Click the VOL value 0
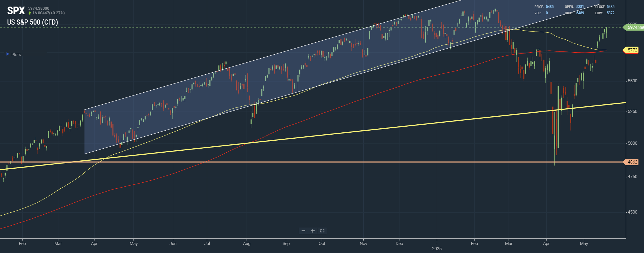Screen dimensions: 644x253 (547, 13)
